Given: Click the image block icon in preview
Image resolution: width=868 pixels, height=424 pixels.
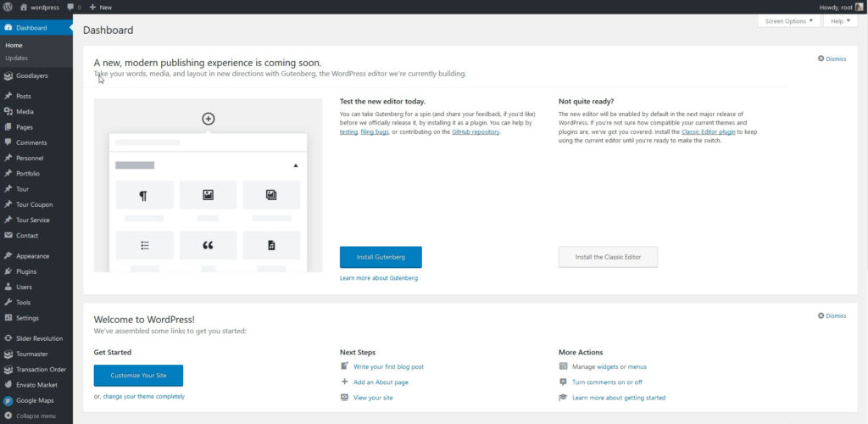Looking at the screenshot, I should click(x=208, y=195).
